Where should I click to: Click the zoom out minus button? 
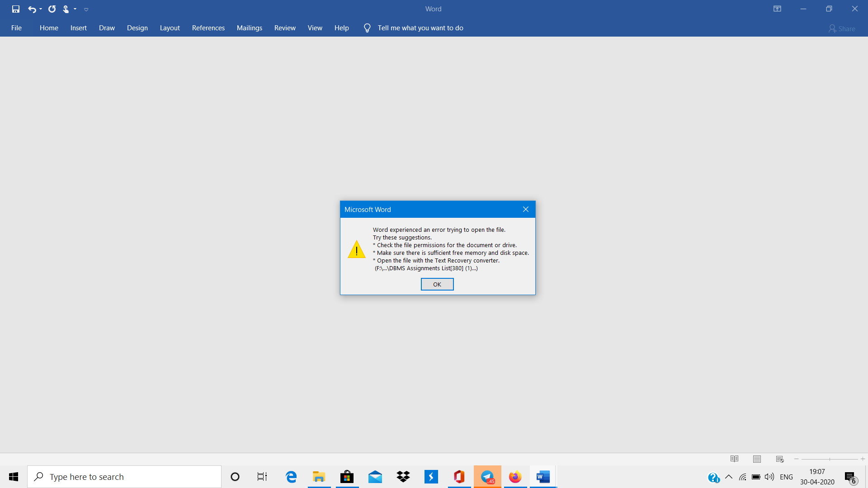pyautogui.click(x=797, y=459)
